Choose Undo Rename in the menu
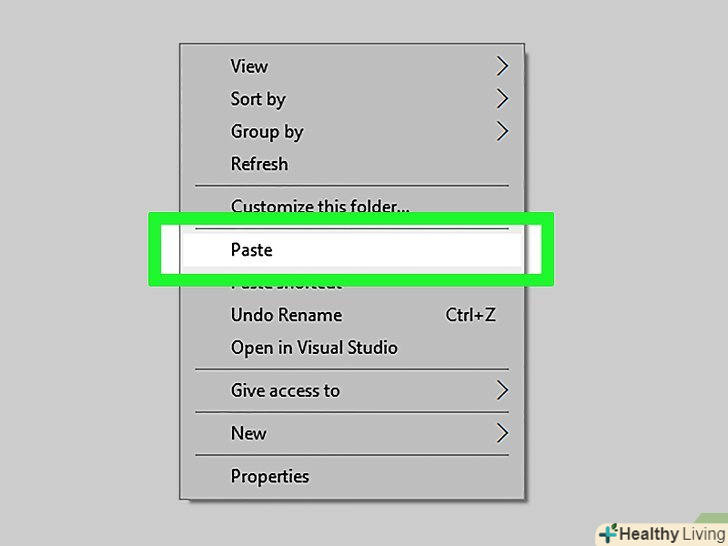The height and width of the screenshot is (546, 728). [286, 315]
